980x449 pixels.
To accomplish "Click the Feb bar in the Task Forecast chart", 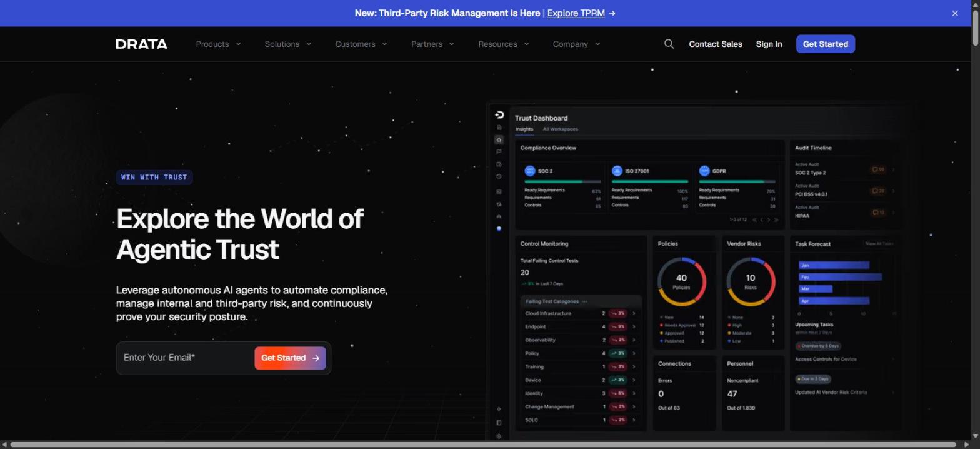I will [x=841, y=277].
